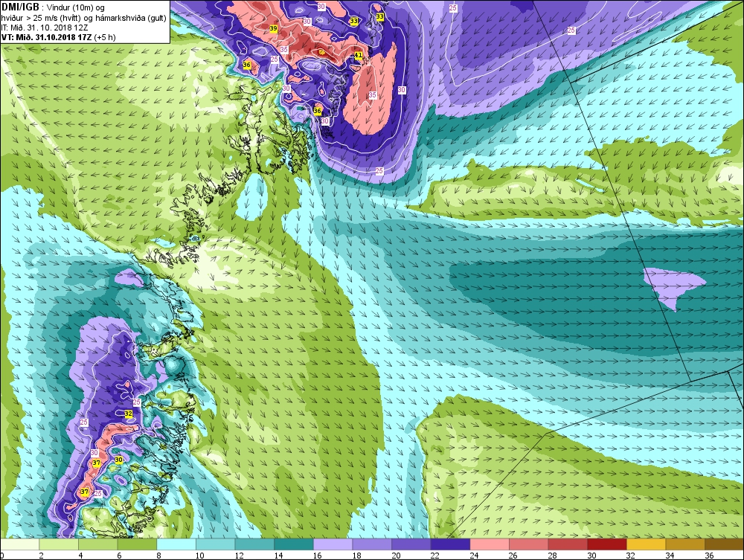744x560 pixels.
Task: Select legend scale value '28'
Action: (552, 556)
